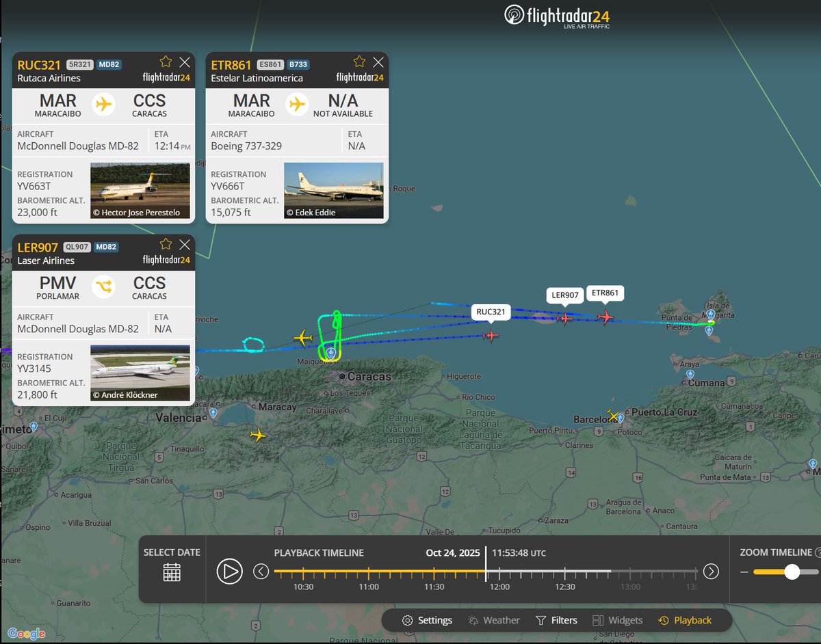
Task: Click the LER907 red aircraft on map
Action: (x=565, y=318)
